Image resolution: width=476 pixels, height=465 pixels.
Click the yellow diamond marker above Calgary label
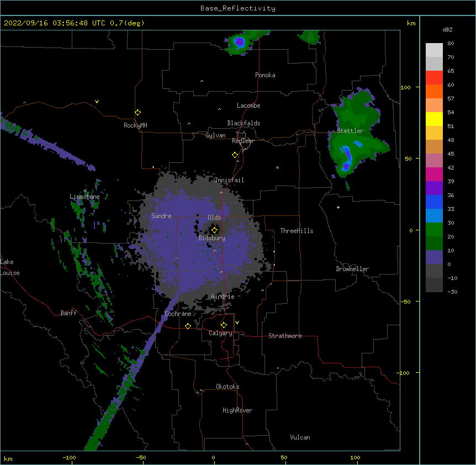[x=224, y=325]
